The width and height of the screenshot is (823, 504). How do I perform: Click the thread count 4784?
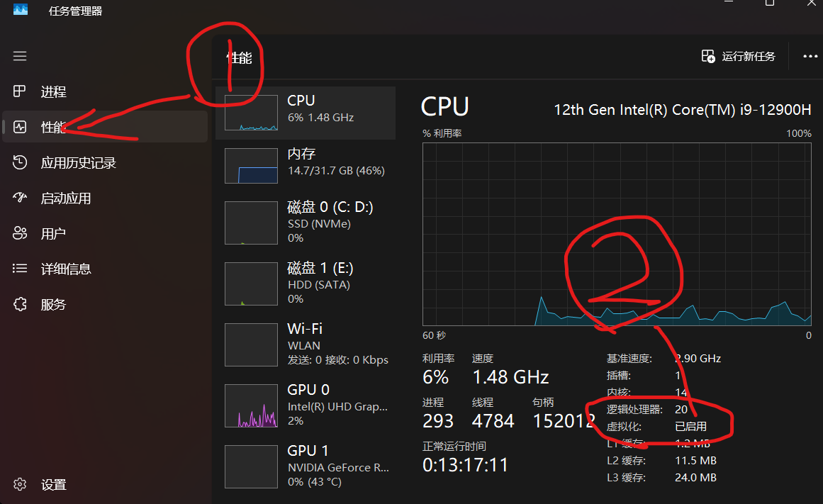pos(493,420)
